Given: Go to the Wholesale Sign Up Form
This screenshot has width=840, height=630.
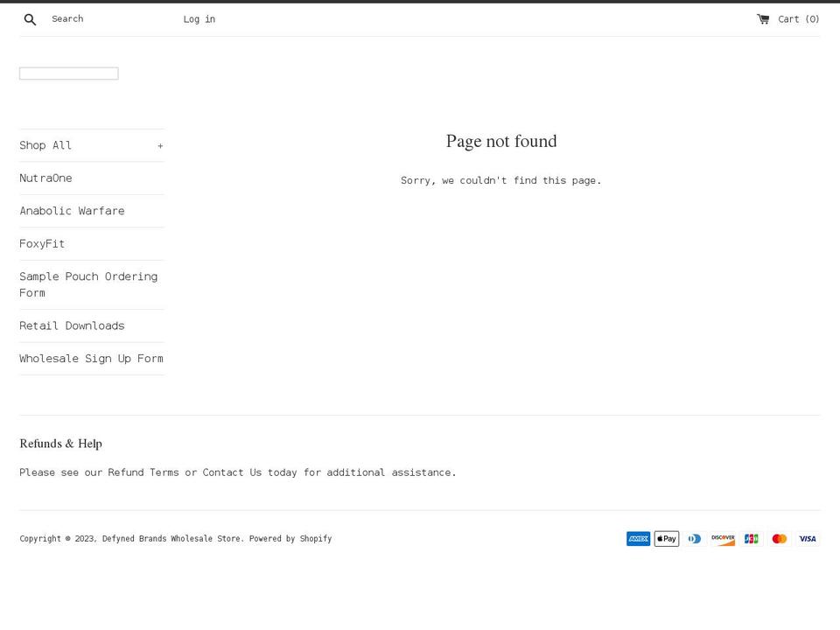Looking at the screenshot, I should (91, 359).
